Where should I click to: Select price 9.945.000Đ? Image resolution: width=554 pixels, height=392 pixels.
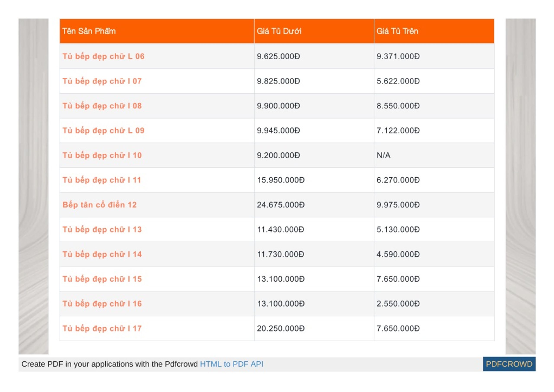pos(278,131)
